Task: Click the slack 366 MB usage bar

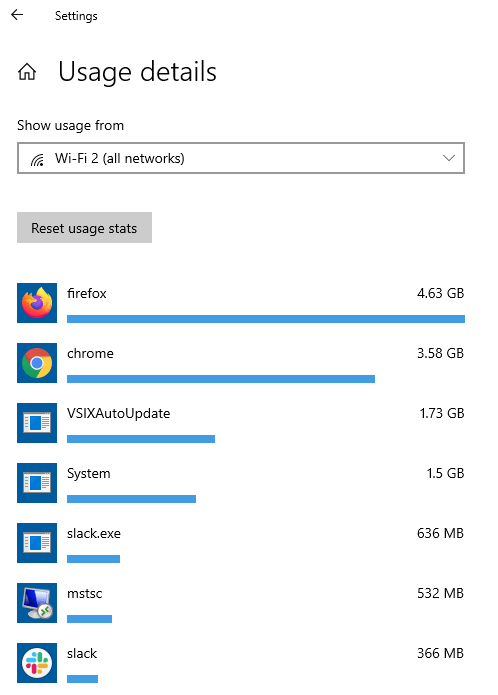Action: 82,679
